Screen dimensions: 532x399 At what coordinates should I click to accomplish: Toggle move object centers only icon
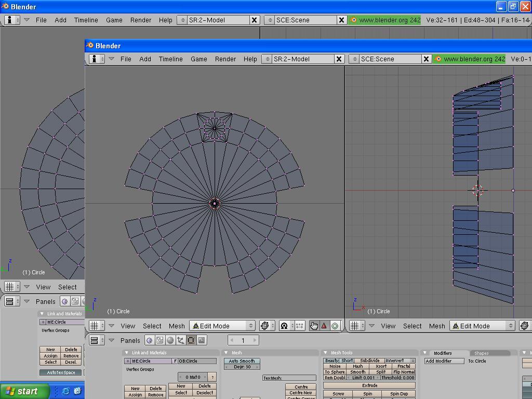coord(300,326)
